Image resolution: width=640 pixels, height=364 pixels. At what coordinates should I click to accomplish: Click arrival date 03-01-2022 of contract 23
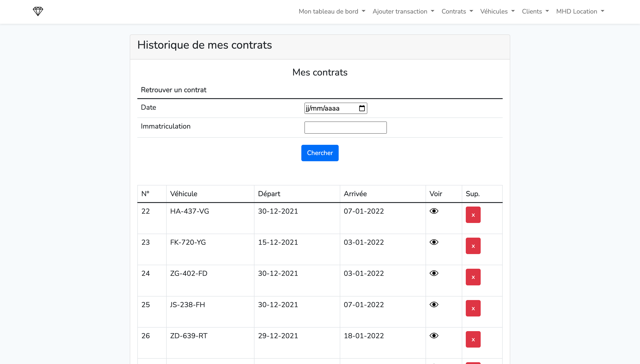(x=364, y=242)
